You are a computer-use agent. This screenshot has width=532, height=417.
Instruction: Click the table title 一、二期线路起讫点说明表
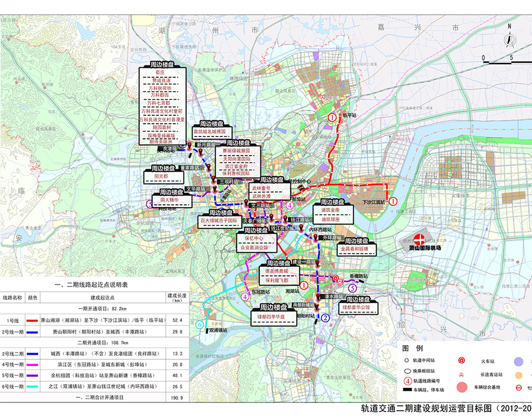91,285
